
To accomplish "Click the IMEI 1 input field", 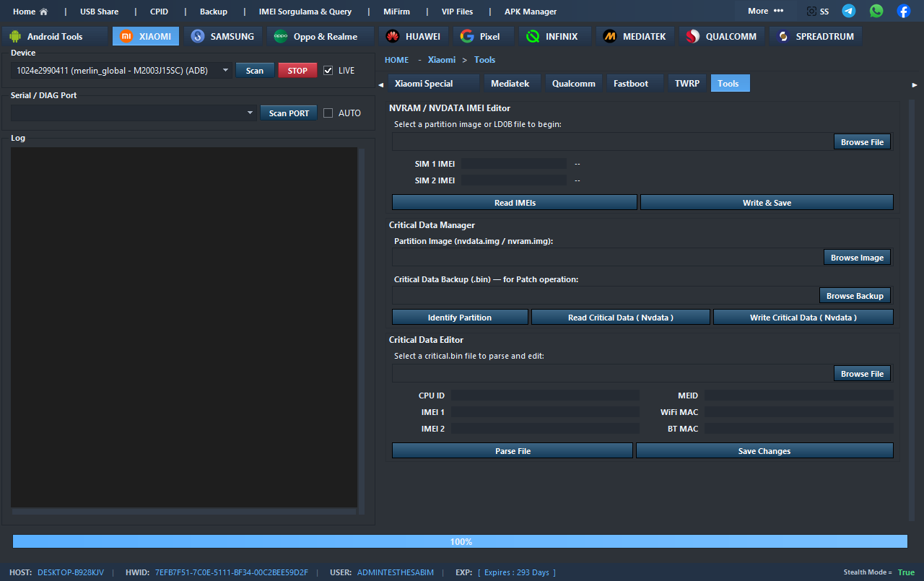I will pyautogui.click(x=545, y=412).
